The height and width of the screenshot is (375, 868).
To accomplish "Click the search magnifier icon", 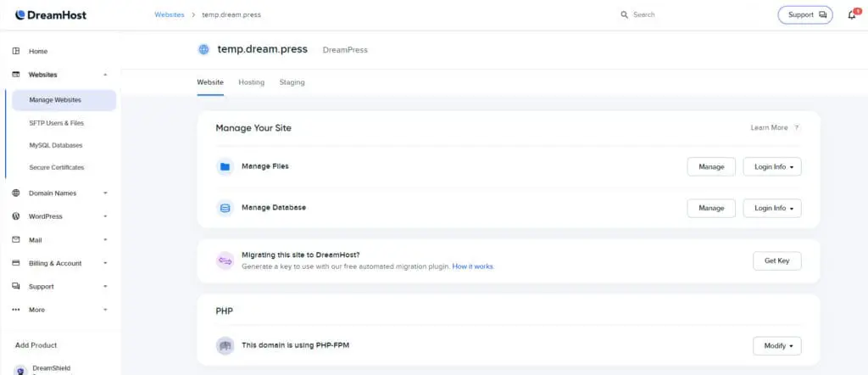I will (625, 15).
